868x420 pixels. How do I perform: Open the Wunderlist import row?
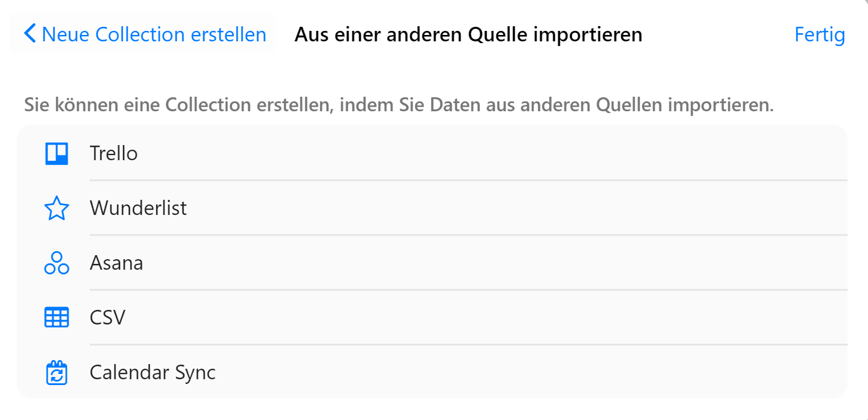pyautogui.click(x=433, y=208)
